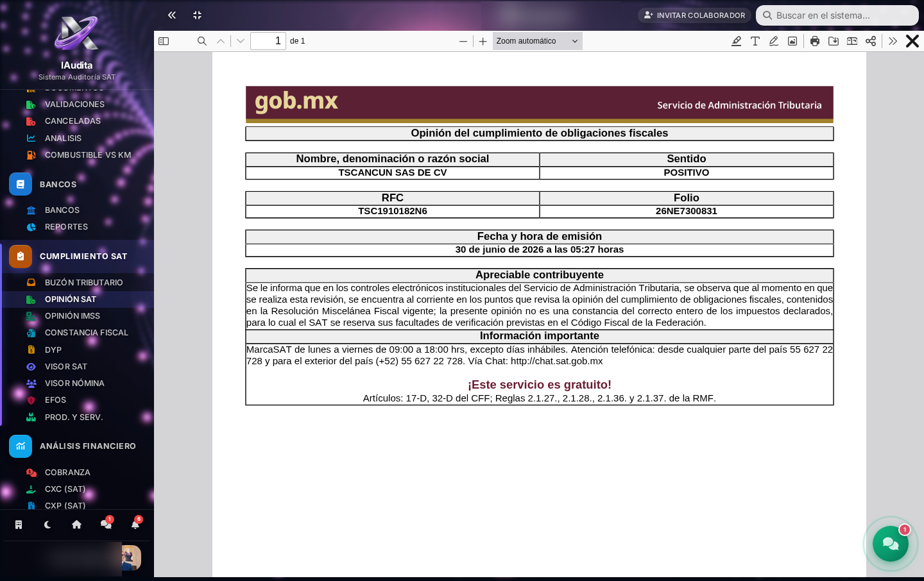This screenshot has width=924, height=581.
Task: Open PROD. Y SERV. item
Action: (74, 417)
